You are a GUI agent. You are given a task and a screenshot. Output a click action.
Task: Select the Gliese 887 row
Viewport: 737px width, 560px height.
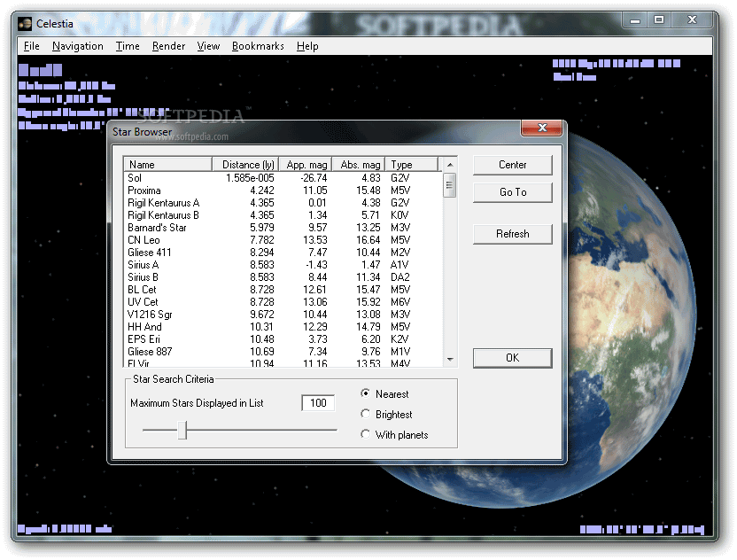click(282, 351)
